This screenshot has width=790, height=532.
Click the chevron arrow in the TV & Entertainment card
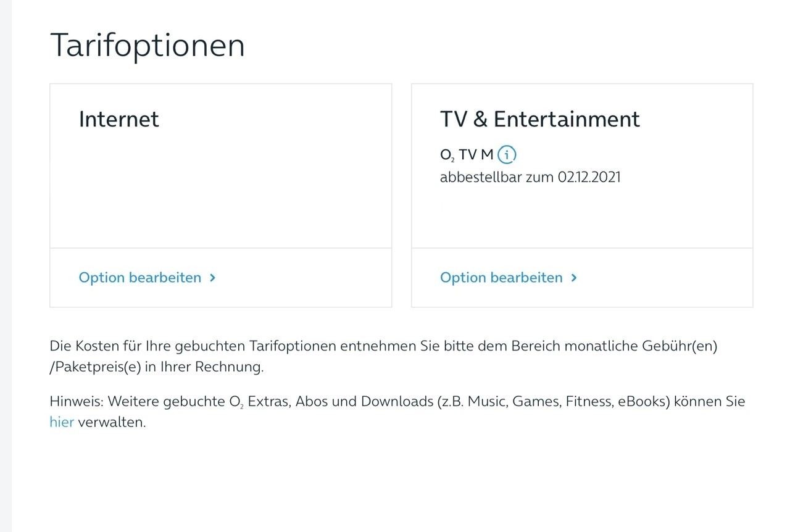point(574,278)
